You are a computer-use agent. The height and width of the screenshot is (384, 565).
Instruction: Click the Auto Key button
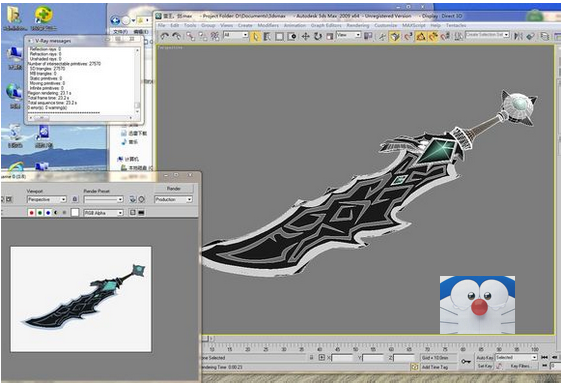[x=485, y=358]
